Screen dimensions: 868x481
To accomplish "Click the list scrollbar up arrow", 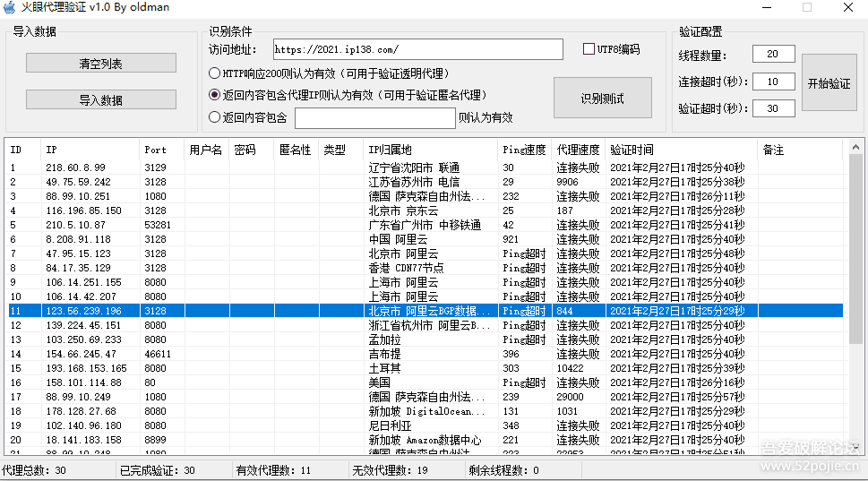I will [855, 147].
